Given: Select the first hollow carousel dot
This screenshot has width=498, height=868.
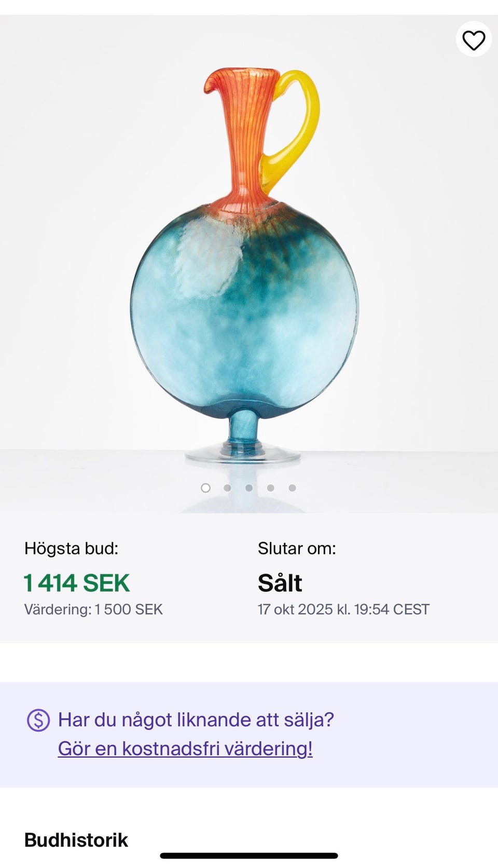Looking at the screenshot, I should pyautogui.click(x=205, y=487).
